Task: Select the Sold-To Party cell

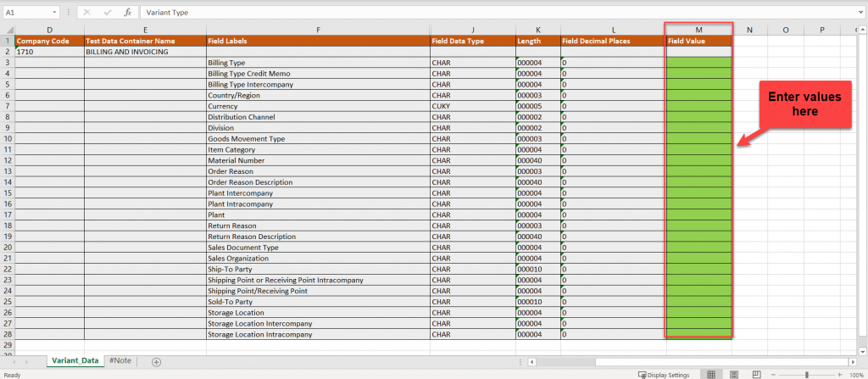Action: point(319,302)
